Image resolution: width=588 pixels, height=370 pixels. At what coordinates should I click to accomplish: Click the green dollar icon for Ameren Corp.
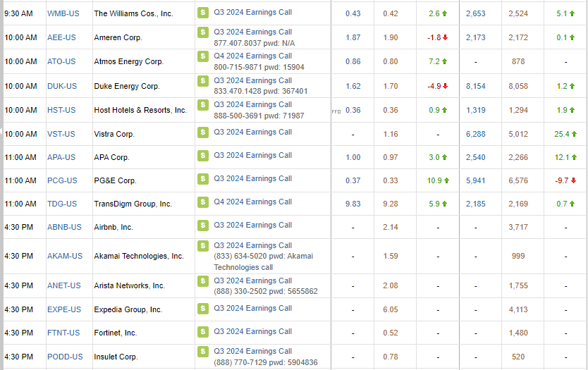tap(203, 32)
